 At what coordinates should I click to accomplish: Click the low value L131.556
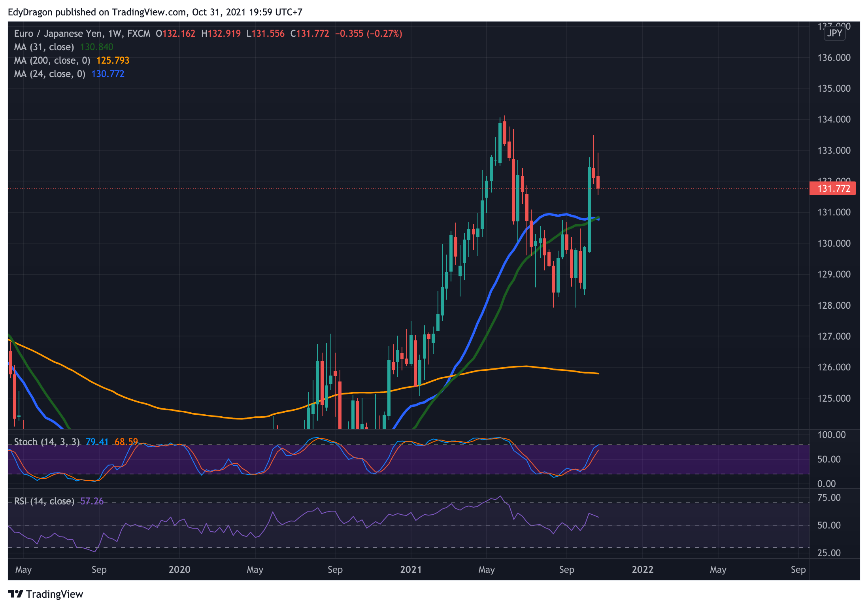(x=266, y=34)
